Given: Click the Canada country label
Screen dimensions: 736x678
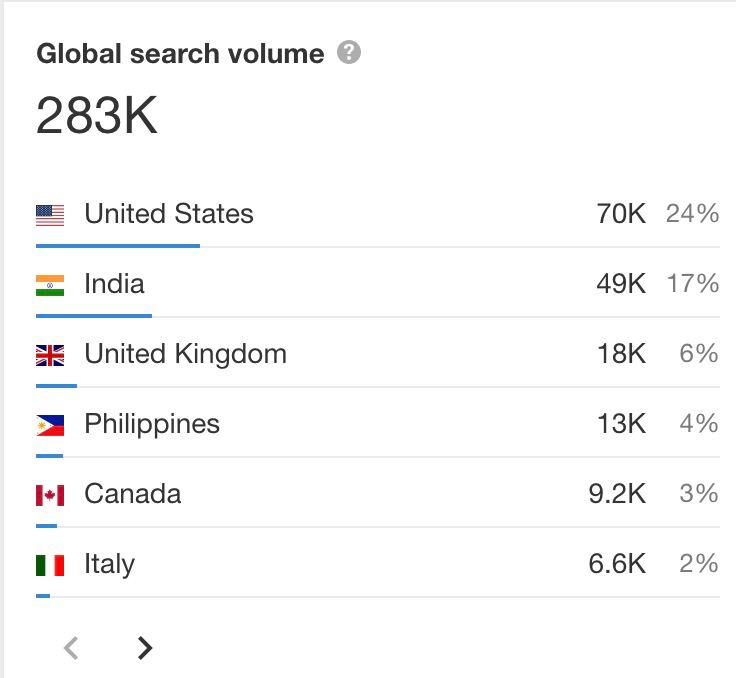Looking at the screenshot, I should (x=132, y=494).
